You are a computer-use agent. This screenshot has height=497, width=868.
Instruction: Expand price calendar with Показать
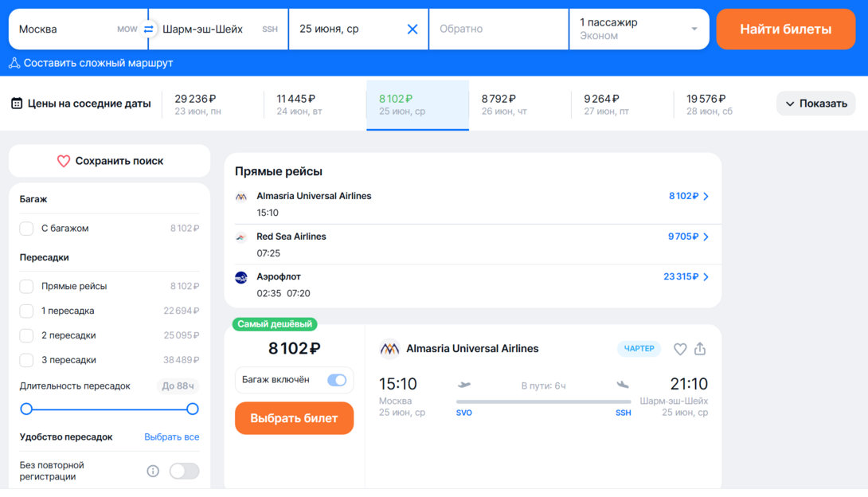pyautogui.click(x=815, y=104)
